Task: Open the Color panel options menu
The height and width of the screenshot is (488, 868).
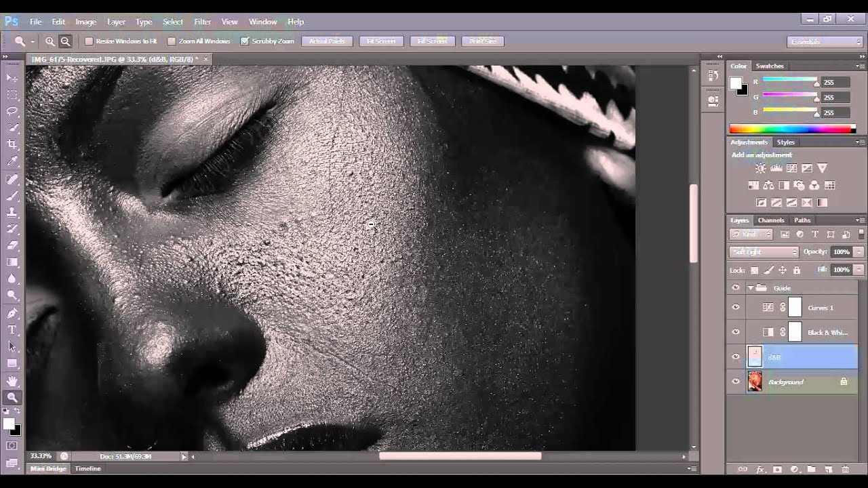Action: (x=861, y=66)
